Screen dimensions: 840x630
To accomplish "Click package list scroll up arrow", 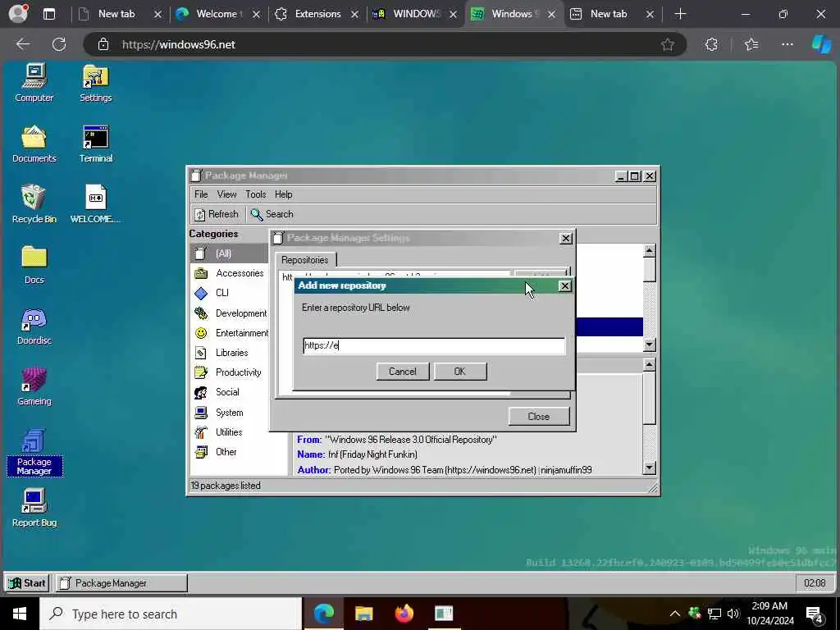I will [x=650, y=250].
